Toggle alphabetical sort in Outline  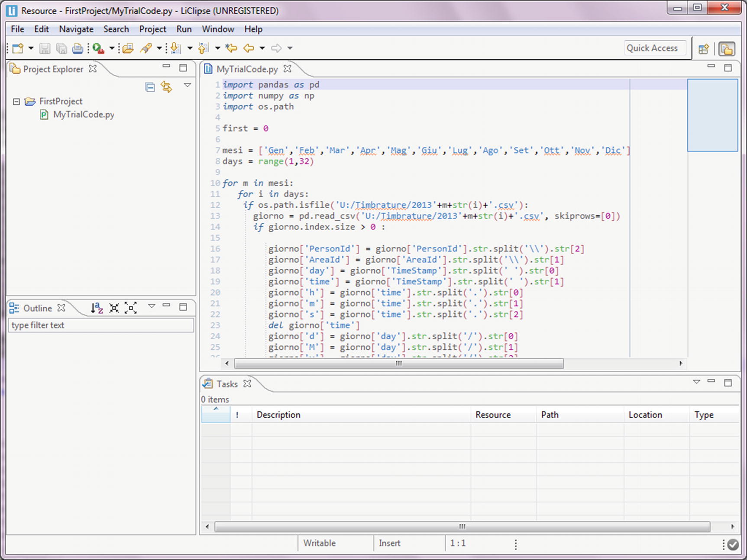[x=97, y=308]
